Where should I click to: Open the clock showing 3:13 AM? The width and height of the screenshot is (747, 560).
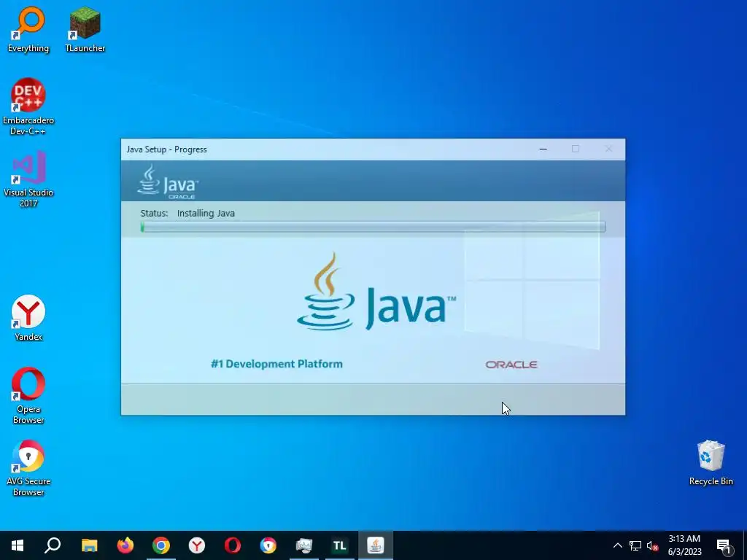tap(684, 545)
